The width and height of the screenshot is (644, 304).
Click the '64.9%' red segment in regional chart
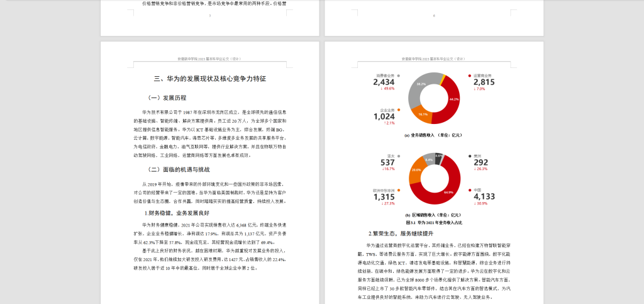click(x=448, y=192)
